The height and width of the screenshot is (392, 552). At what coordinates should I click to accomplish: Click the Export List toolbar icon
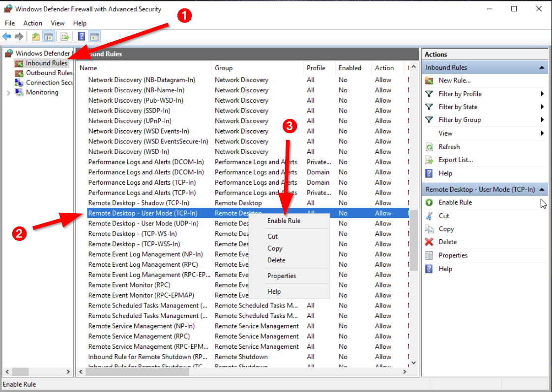64,36
